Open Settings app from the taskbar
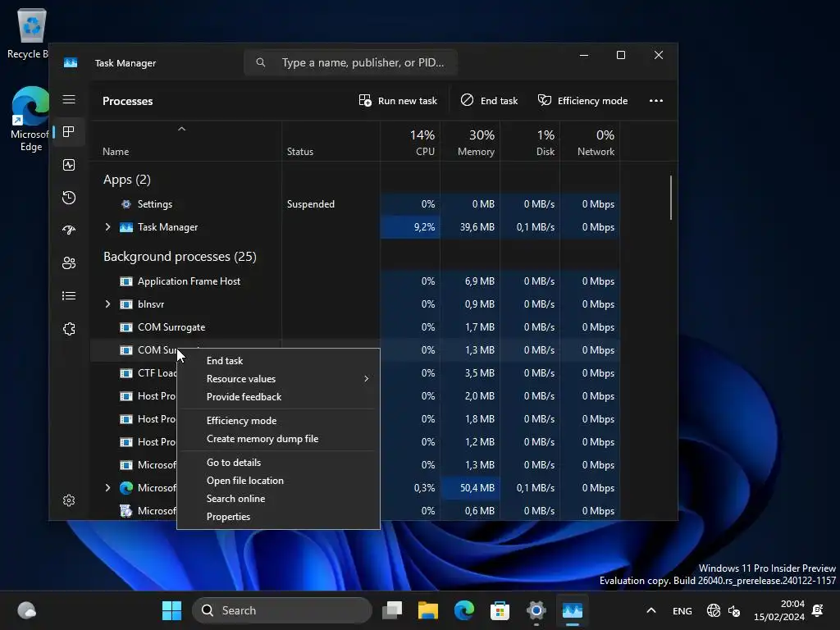Viewport: 840px width, 630px height. click(x=536, y=610)
